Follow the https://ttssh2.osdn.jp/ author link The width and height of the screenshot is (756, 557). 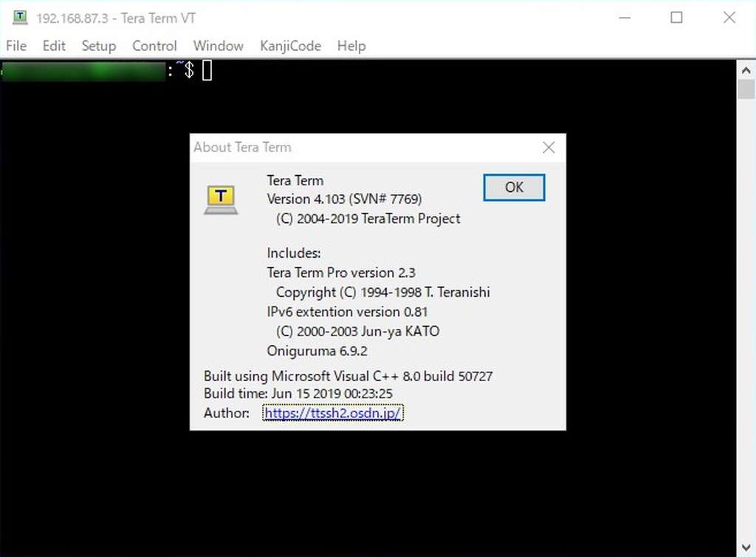[332, 413]
